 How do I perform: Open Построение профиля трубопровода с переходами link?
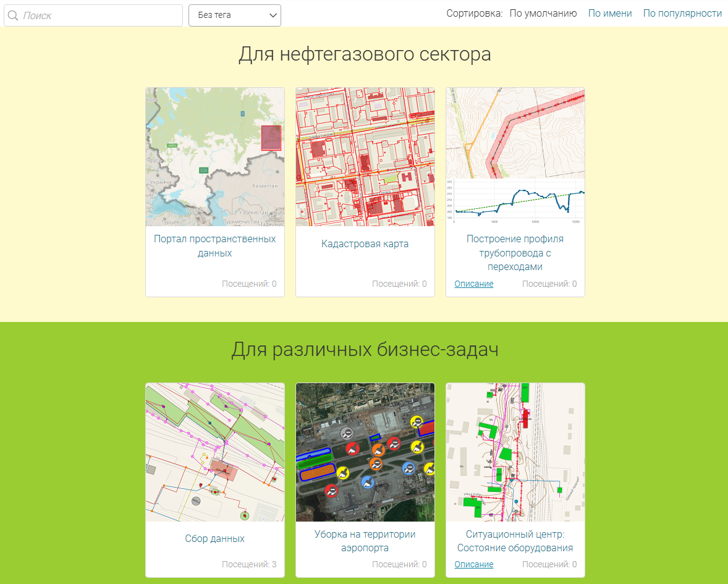[x=515, y=253]
